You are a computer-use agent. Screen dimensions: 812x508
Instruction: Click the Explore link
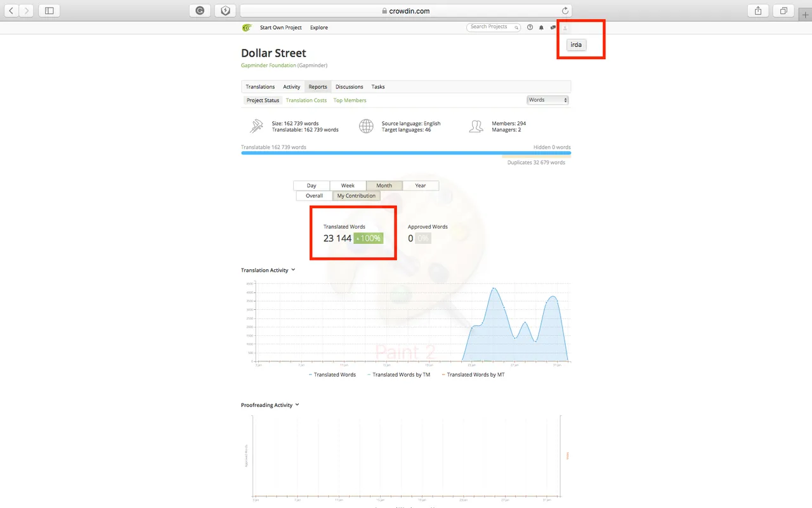[319, 28]
